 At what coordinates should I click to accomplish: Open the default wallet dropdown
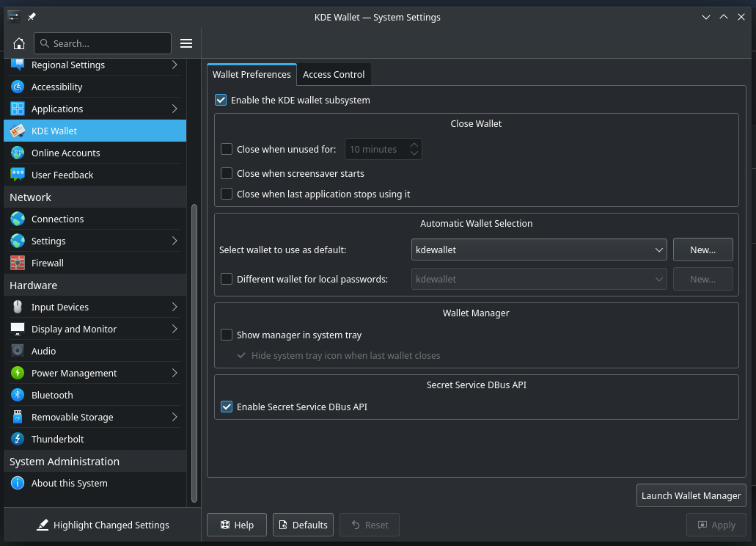(x=539, y=250)
